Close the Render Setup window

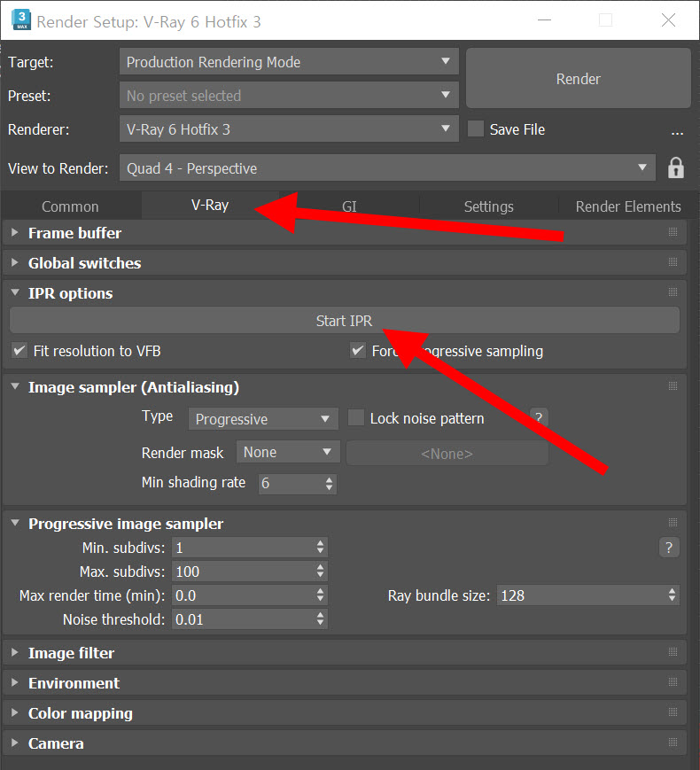[x=669, y=20]
